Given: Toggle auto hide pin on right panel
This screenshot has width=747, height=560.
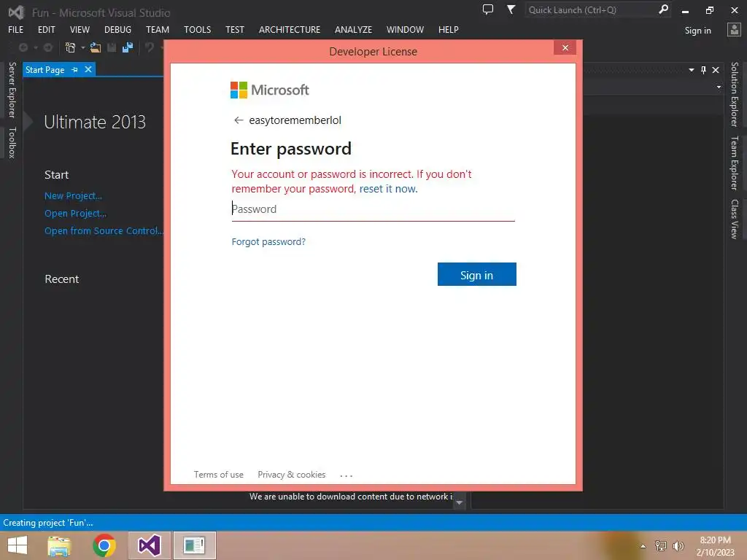Looking at the screenshot, I should click(704, 70).
